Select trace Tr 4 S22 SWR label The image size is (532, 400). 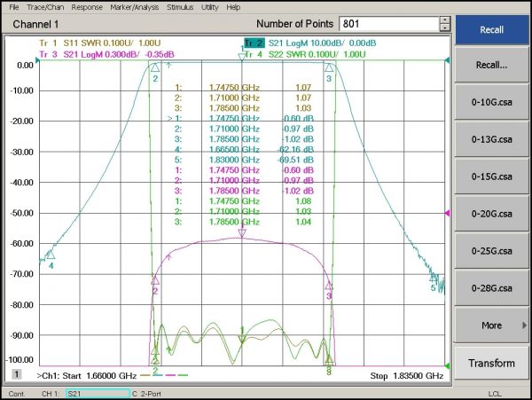coord(301,54)
